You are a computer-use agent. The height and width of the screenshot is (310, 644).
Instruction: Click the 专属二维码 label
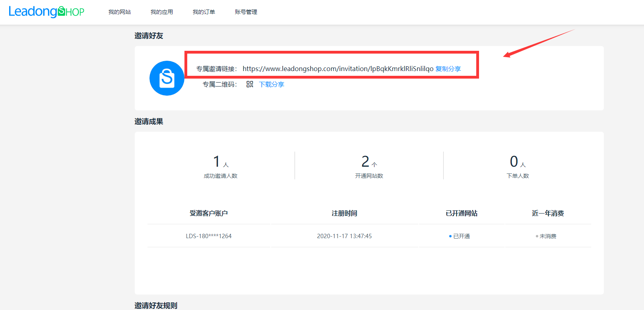coord(219,84)
